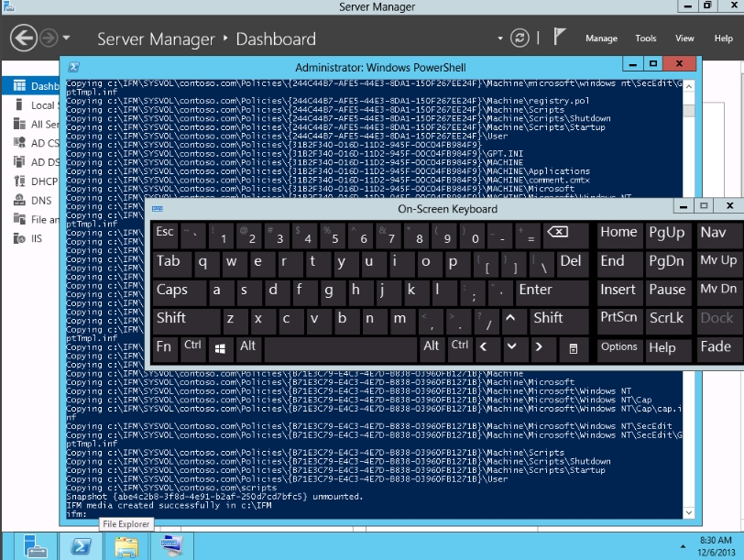Viewport: 744px width, 560px height.
Task: Click the refresh icon in Server Manager header
Action: pos(520,38)
